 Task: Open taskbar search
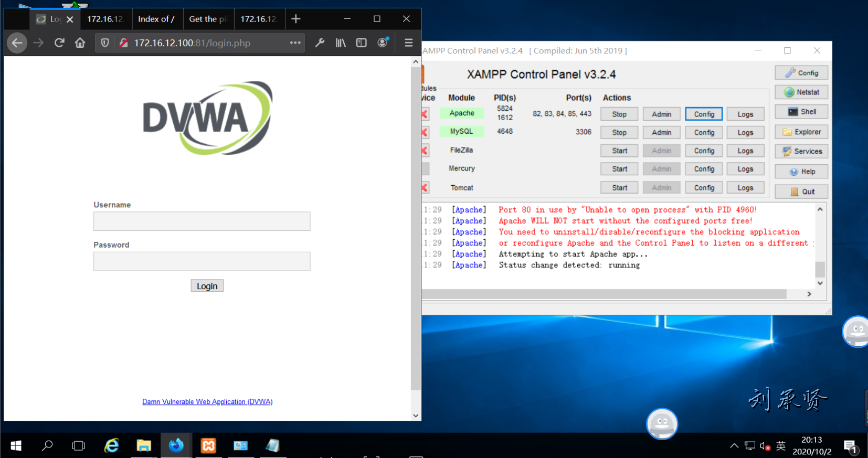tap(47, 445)
